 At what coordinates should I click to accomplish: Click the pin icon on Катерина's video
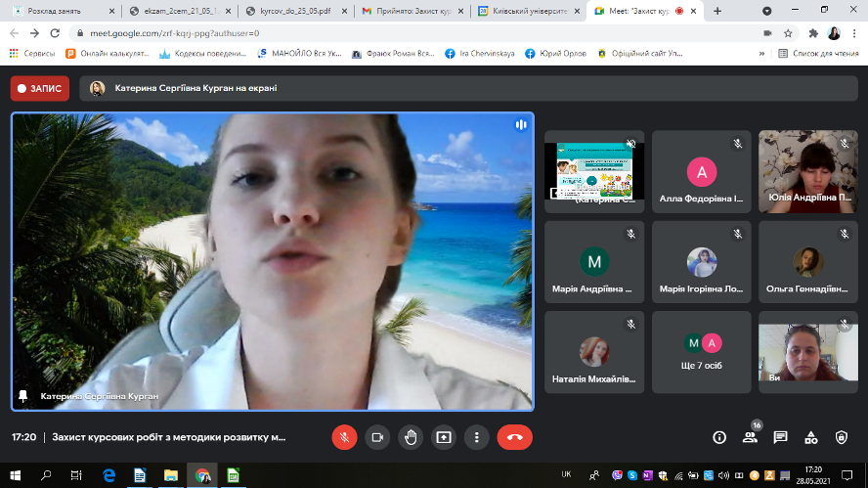(x=23, y=396)
